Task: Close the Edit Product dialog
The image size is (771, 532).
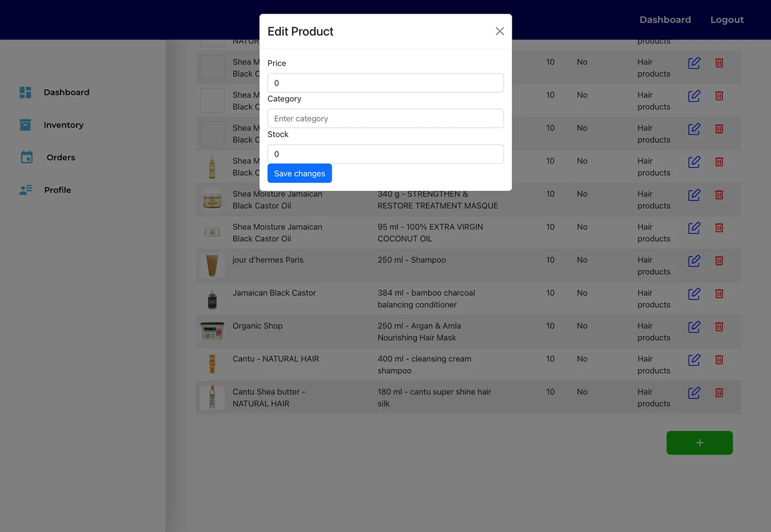Action: coord(499,31)
